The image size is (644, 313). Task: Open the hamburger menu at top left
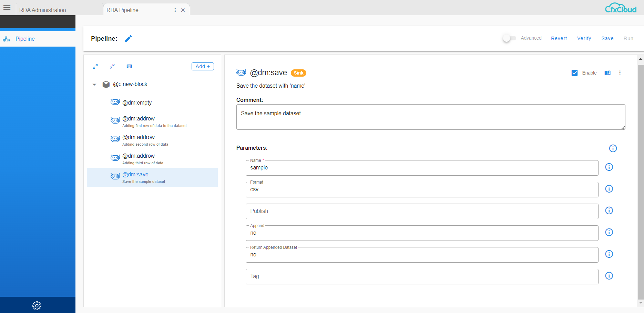(x=7, y=8)
